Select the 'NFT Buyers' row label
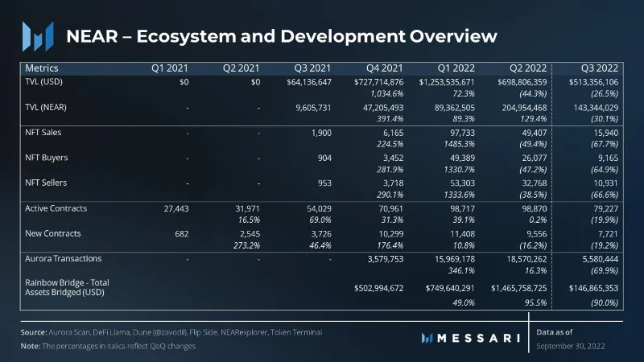Screen dimensions: 644x362 tap(47, 158)
